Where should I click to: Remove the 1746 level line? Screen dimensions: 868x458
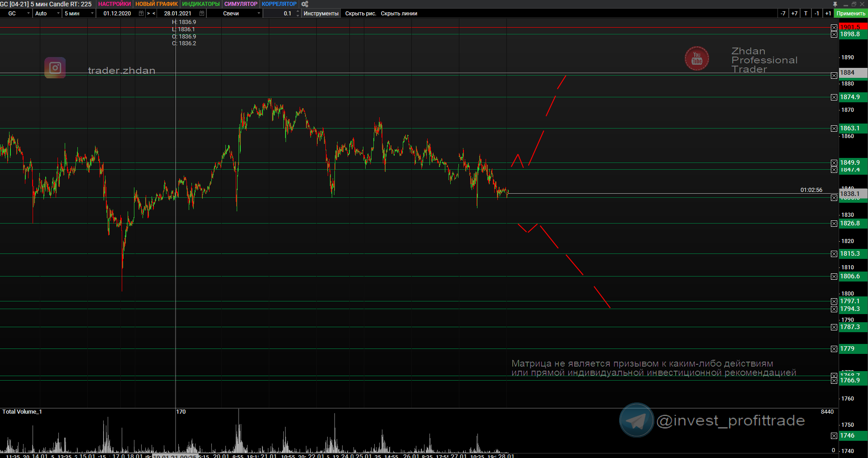click(834, 436)
